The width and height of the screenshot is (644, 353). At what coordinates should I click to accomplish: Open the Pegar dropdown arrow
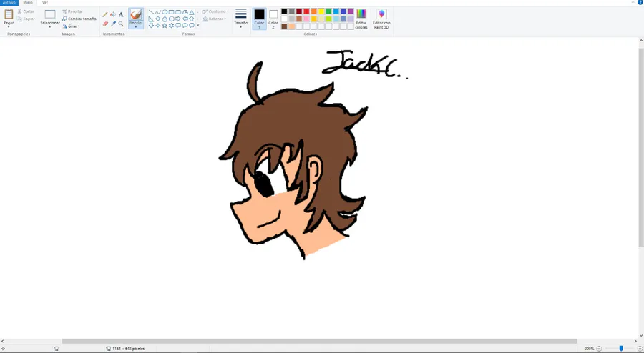click(9, 27)
